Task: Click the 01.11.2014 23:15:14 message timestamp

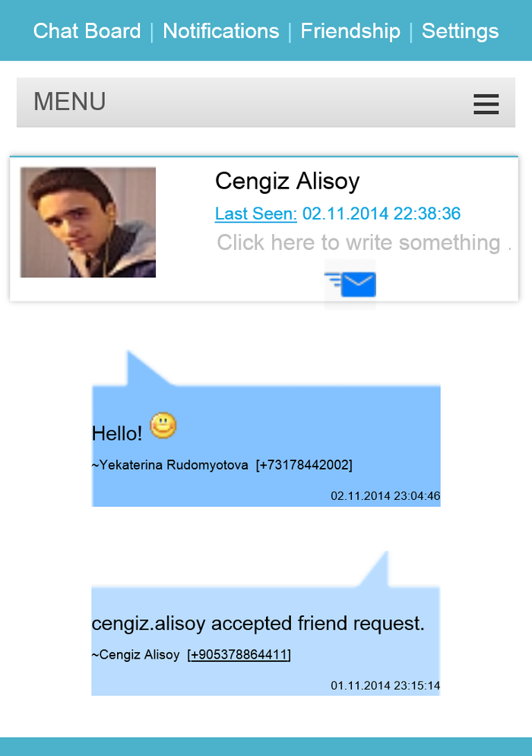Action: coord(385,685)
